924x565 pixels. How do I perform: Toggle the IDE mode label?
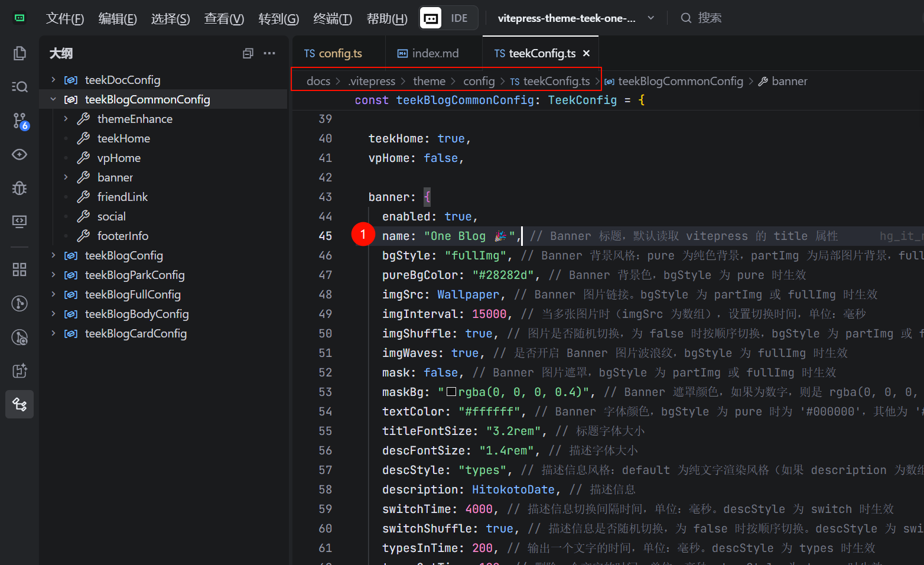tap(459, 18)
